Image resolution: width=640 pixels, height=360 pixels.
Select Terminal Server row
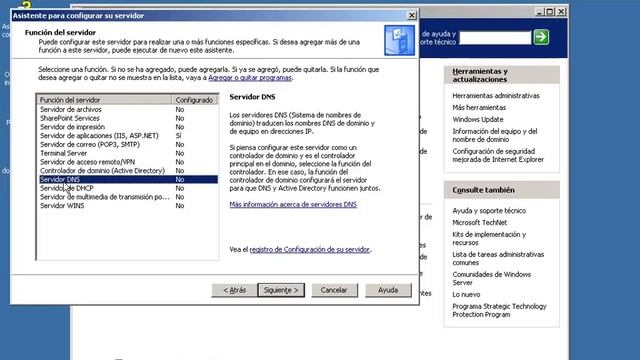(x=128, y=153)
